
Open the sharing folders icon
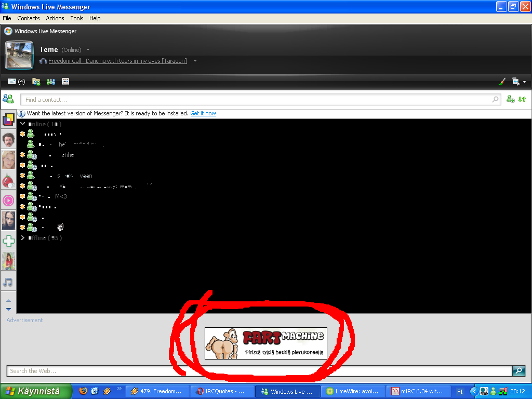[x=36, y=82]
